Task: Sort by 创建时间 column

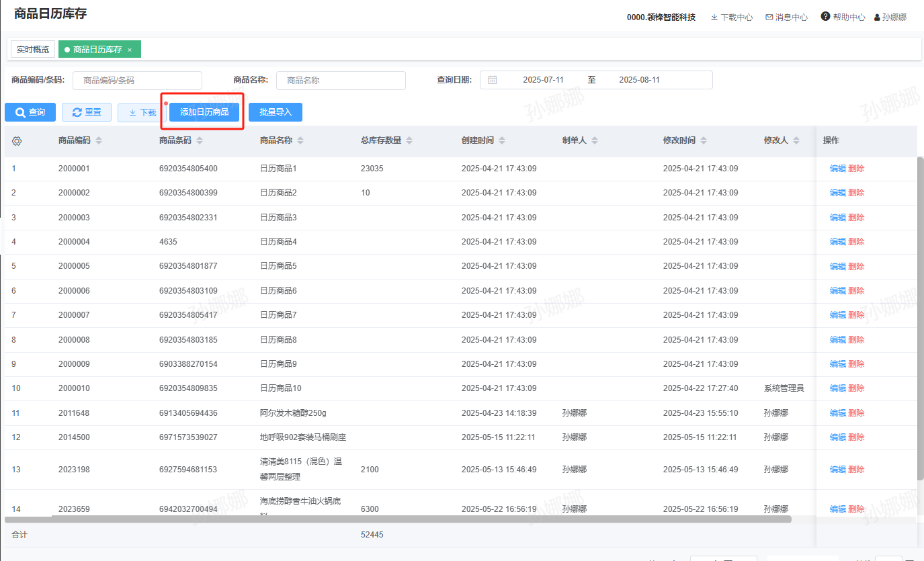Action: click(x=502, y=141)
